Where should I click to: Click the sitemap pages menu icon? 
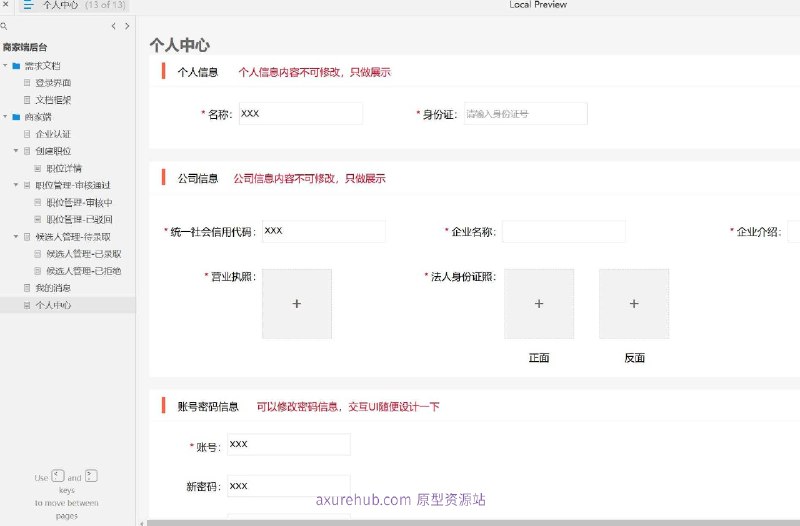[x=28, y=5]
